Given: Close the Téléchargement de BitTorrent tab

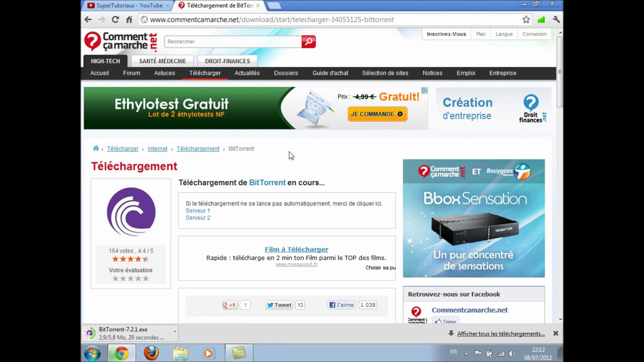Looking at the screenshot, I should pyautogui.click(x=258, y=6).
